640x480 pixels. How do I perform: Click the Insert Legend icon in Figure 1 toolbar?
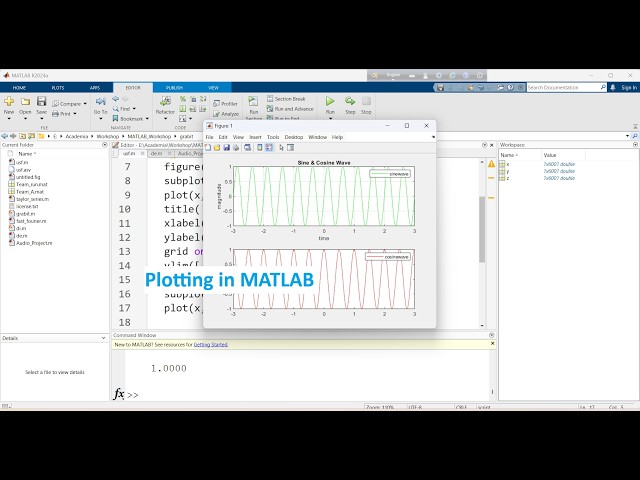269,148
